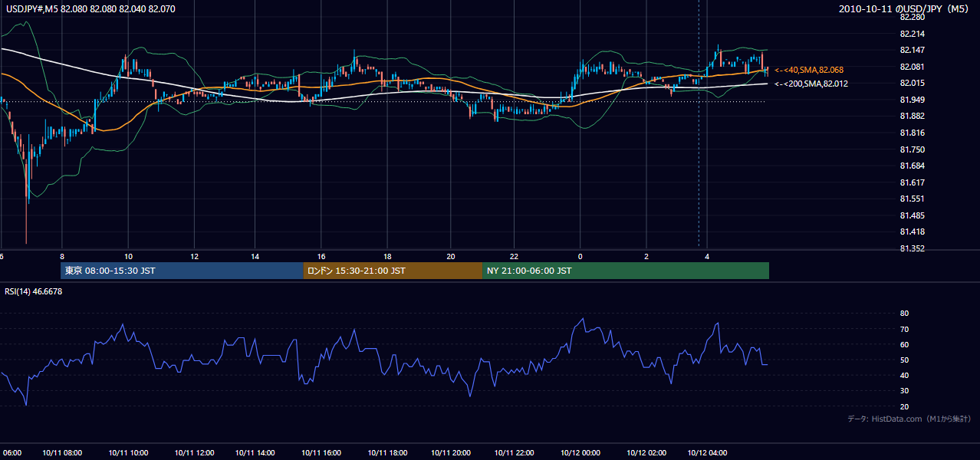Click the 10/11 12:00 time label
Viewport: 980px width, 460px height.
pos(194,453)
